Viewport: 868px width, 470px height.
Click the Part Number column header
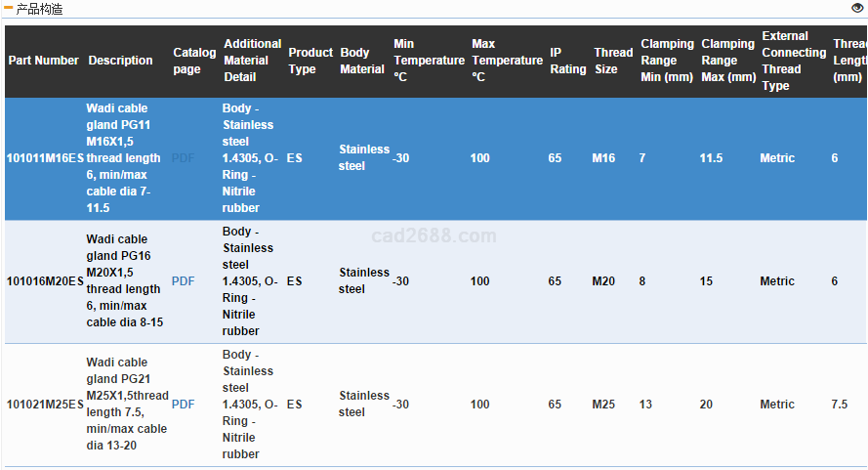click(x=43, y=61)
